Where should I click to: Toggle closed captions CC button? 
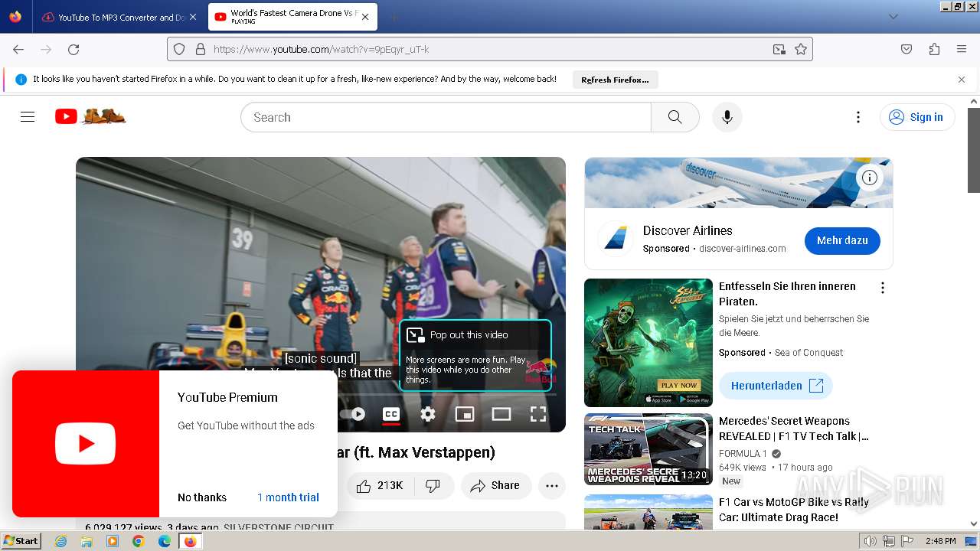(390, 414)
